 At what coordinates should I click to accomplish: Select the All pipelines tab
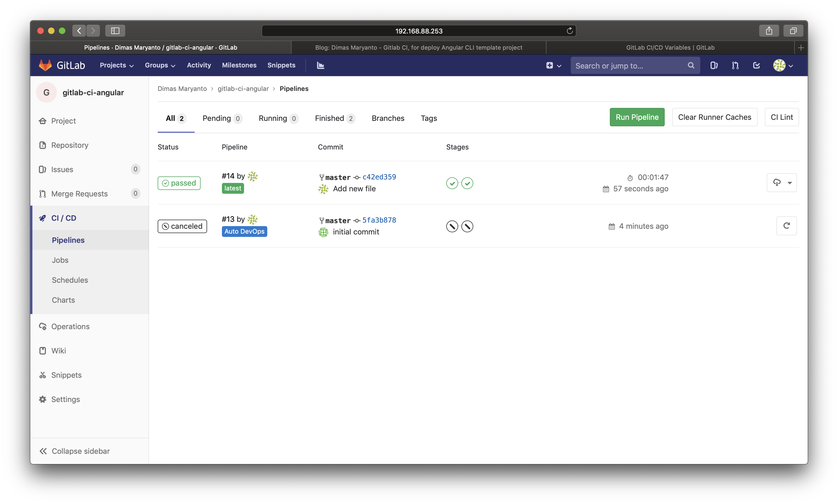(x=176, y=118)
